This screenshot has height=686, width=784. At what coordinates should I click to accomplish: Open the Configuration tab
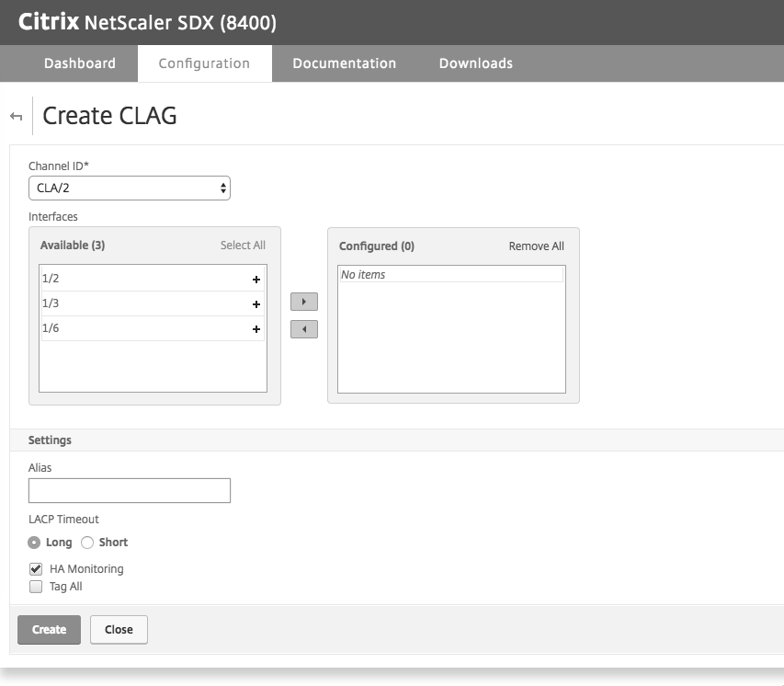pyautogui.click(x=204, y=63)
